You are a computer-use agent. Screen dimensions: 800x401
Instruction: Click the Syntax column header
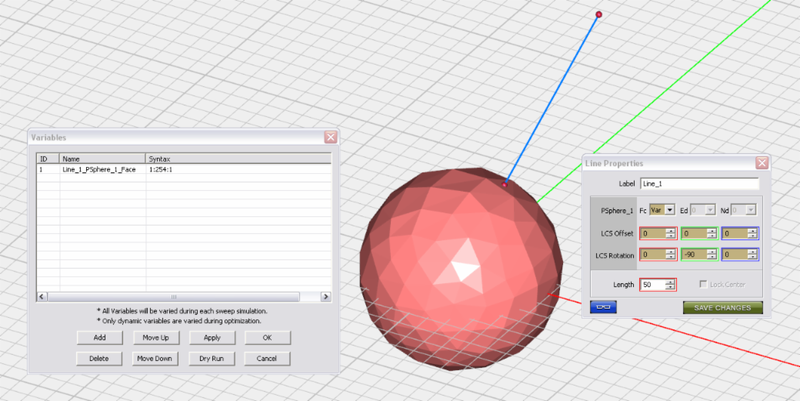(x=238, y=159)
